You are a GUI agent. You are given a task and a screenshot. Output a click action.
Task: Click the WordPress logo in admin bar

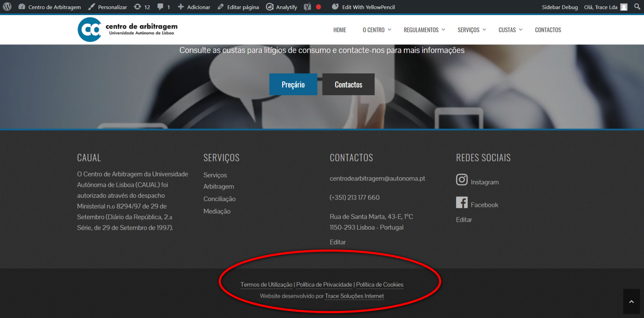[7, 7]
